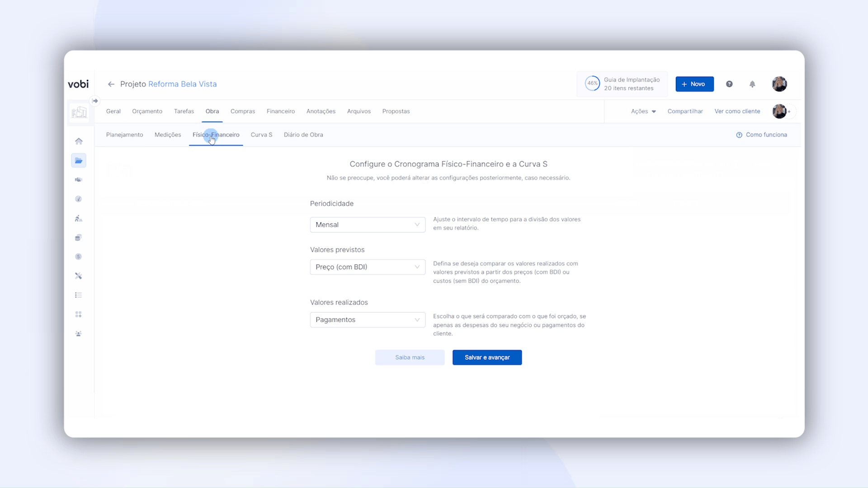The image size is (868, 488).
Task: Open the Guia de Implantação 46% progress
Action: tap(623, 84)
